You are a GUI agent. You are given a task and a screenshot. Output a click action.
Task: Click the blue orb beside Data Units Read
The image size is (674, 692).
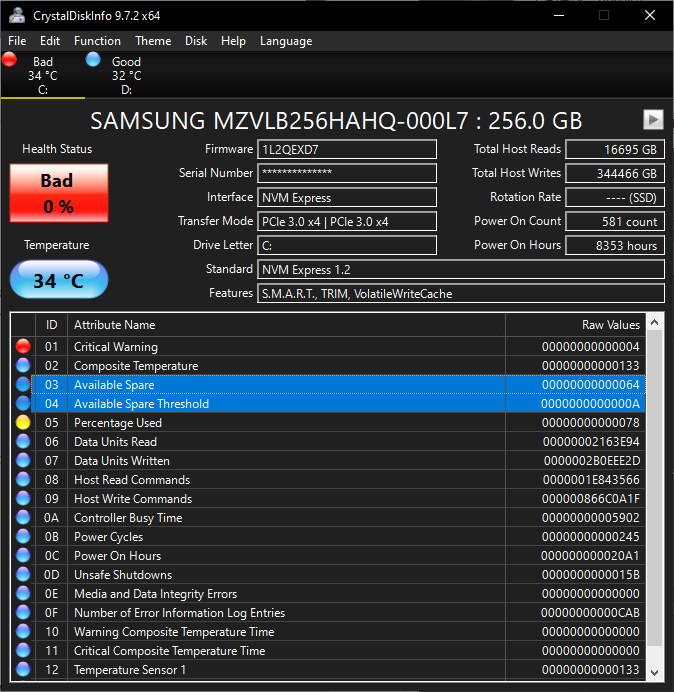click(23, 442)
